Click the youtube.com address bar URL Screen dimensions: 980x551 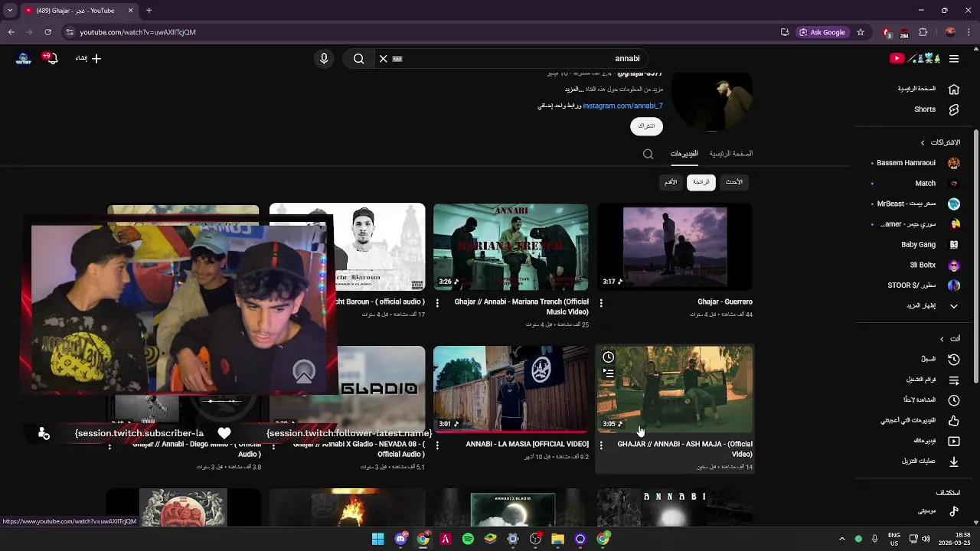pos(138,32)
